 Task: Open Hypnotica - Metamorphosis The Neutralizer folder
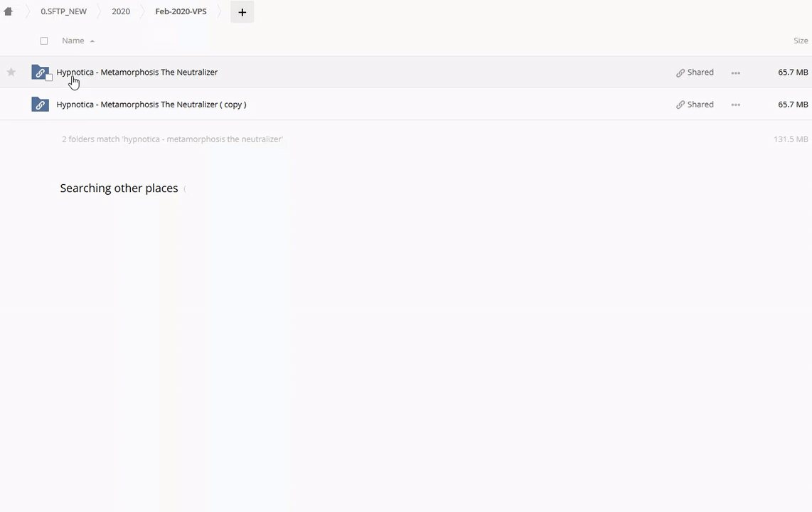137,72
